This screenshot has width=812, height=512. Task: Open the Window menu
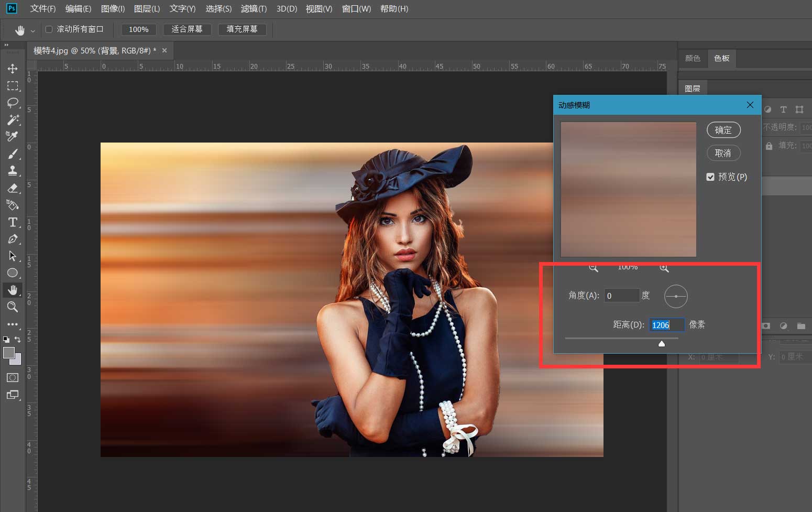[x=356, y=9]
